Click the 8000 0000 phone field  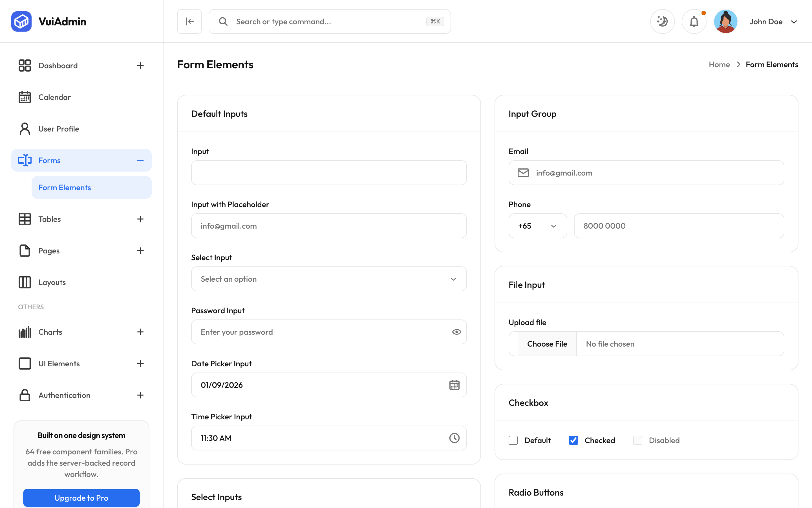coord(679,226)
